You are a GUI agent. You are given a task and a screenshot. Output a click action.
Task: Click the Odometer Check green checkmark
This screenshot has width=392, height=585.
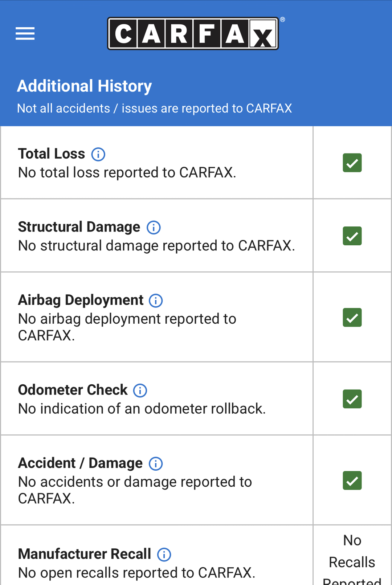point(352,399)
